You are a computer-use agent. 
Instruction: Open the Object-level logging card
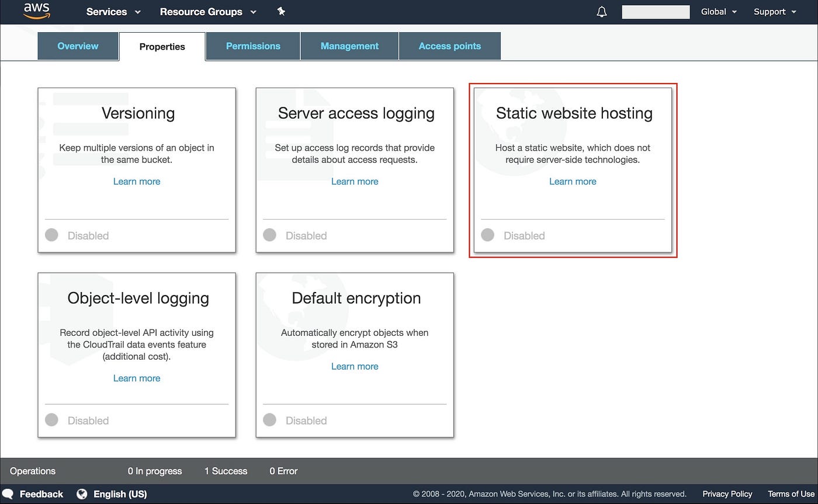click(x=137, y=354)
